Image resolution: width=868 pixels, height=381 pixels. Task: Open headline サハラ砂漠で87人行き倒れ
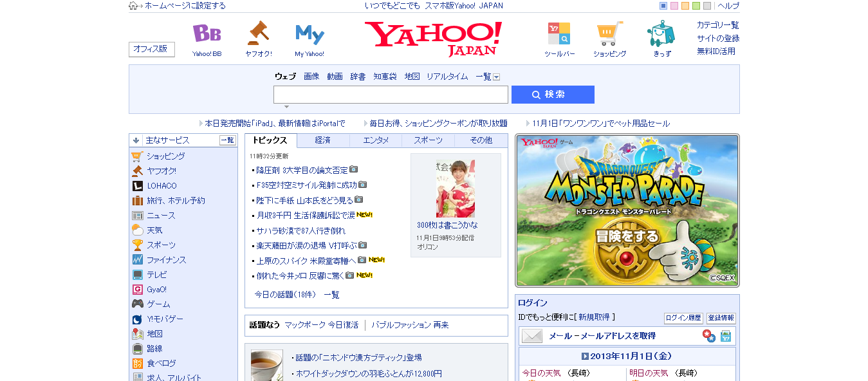(300, 230)
